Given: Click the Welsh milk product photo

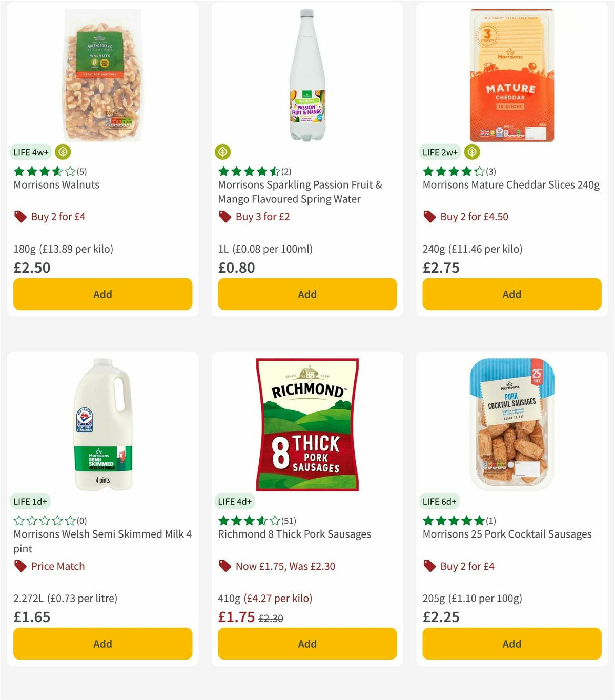Looking at the screenshot, I should click(102, 425).
